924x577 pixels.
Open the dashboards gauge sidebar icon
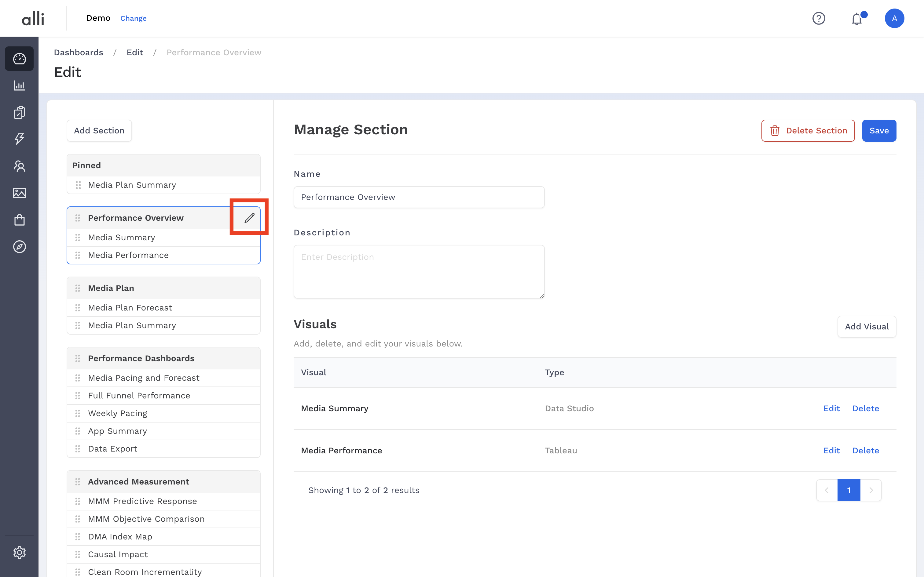[x=19, y=59]
